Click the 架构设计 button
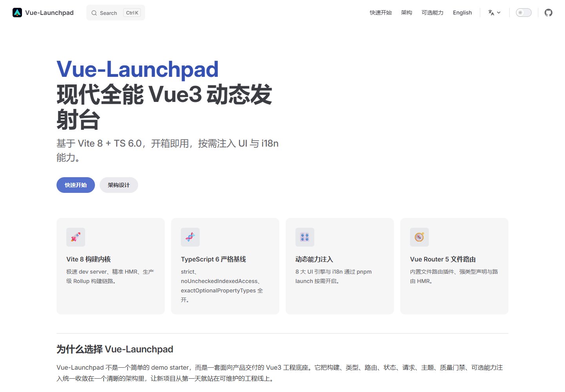Screen dimensions: 565x392 pyautogui.click(x=119, y=185)
